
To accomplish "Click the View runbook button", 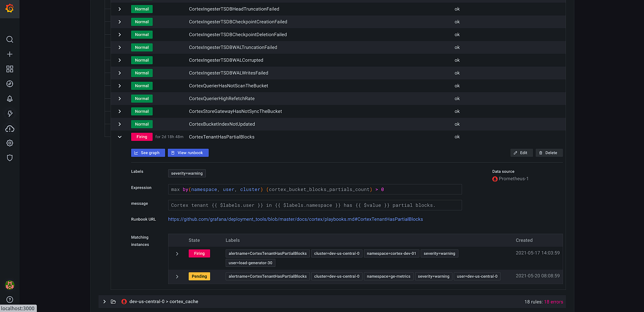I will [188, 153].
